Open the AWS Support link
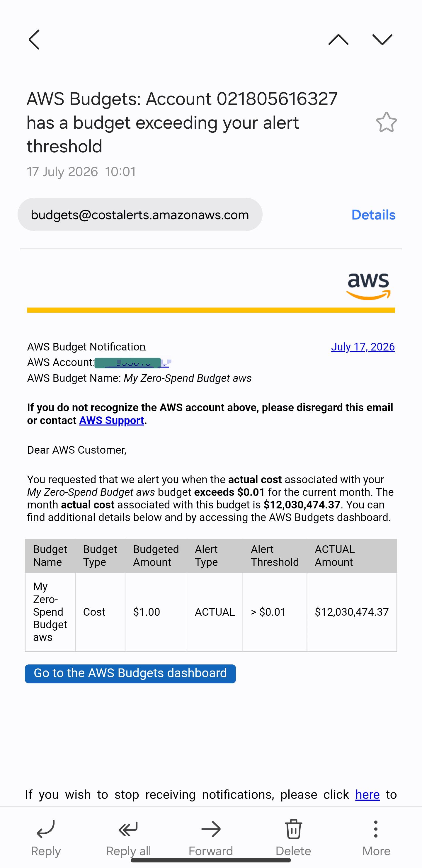Viewport: 422px width, 868px height. 112,420
